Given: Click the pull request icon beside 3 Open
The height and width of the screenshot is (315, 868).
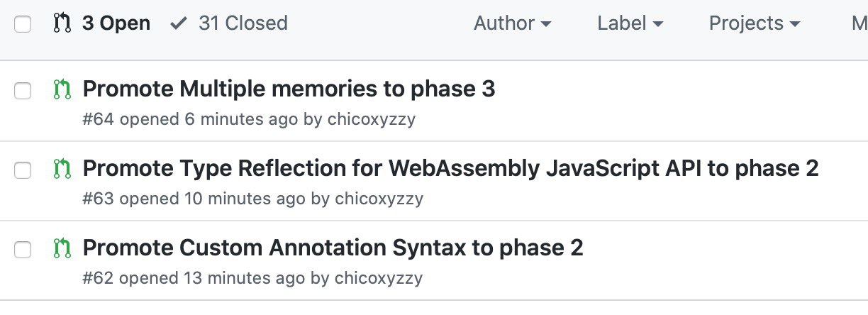Looking at the screenshot, I should (62, 23).
